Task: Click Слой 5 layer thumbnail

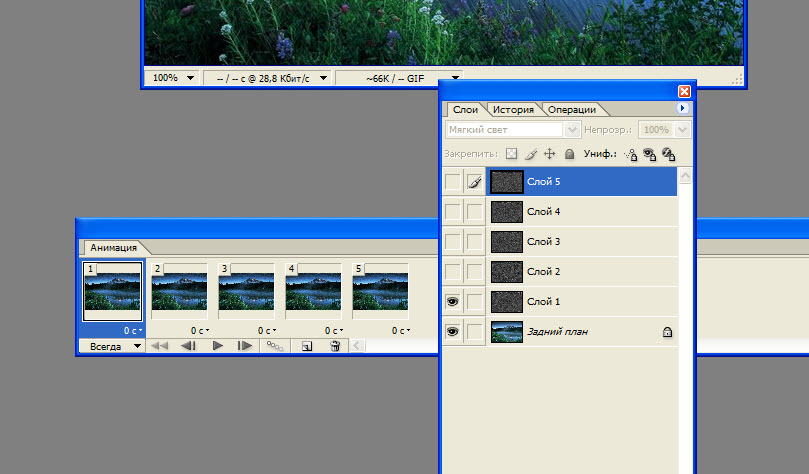Action: (x=506, y=182)
